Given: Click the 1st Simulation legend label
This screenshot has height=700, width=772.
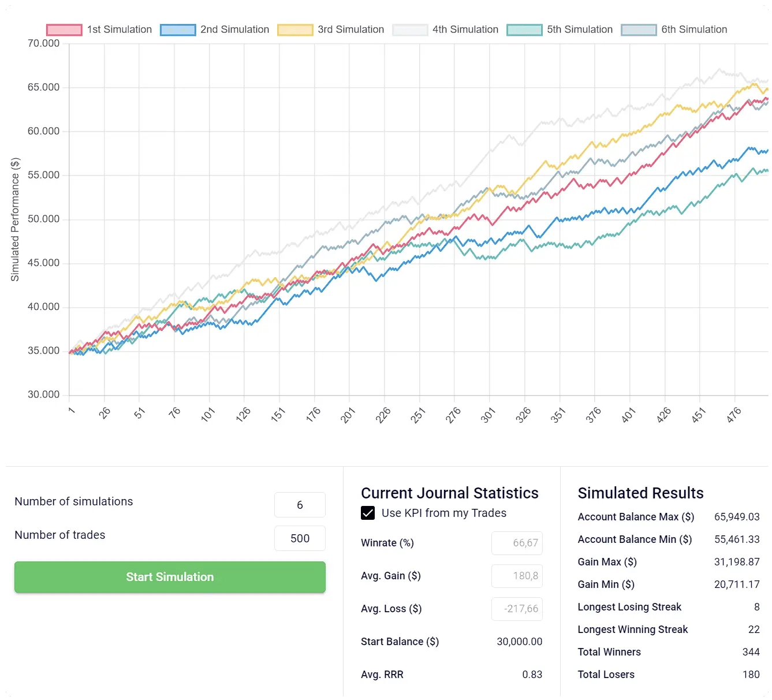Looking at the screenshot, I should coord(120,29).
